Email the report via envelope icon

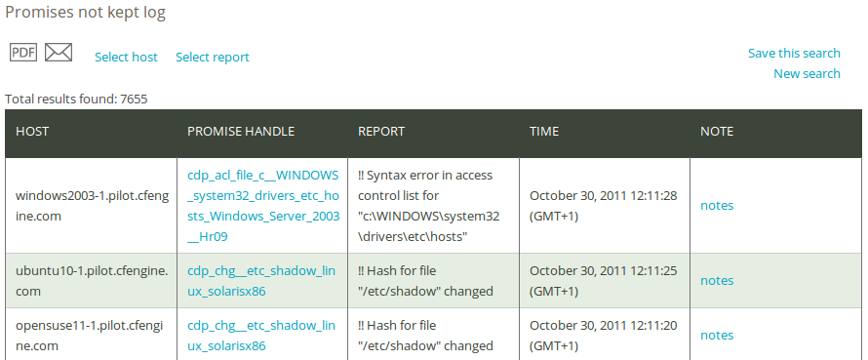(59, 52)
